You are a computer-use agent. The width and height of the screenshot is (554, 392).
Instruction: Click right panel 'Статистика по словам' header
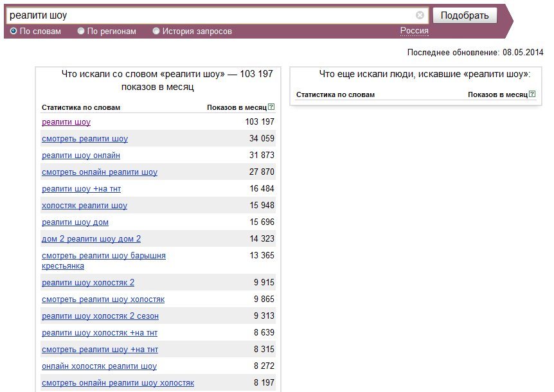pos(335,94)
